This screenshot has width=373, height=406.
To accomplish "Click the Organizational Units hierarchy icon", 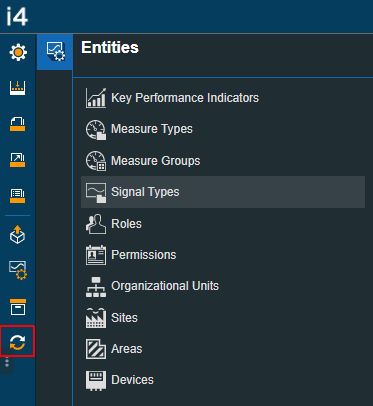I will pyautogui.click(x=96, y=287).
